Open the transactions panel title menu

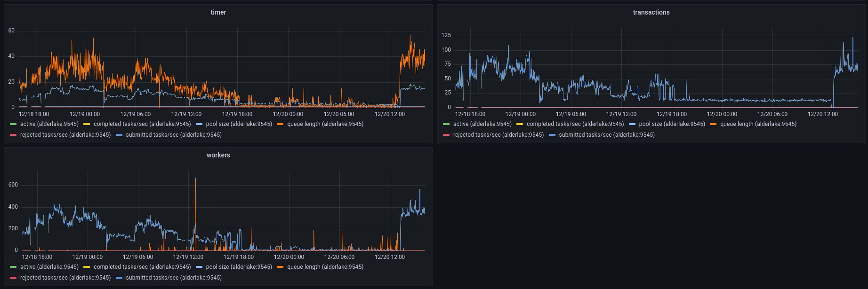(651, 12)
